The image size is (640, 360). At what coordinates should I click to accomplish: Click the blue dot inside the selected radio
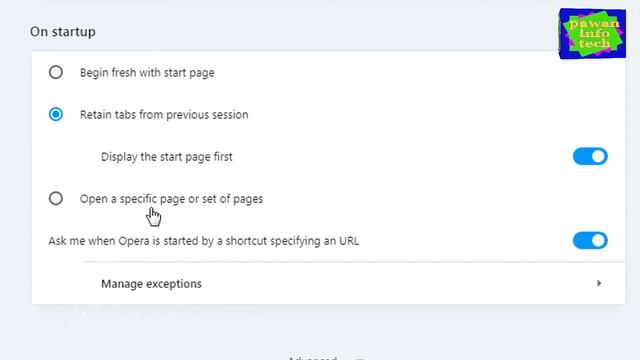coord(56,114)
